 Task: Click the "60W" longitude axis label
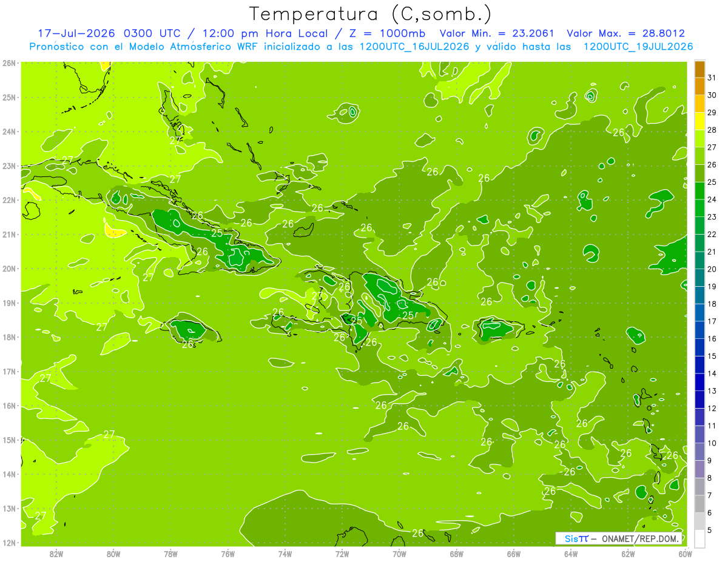[x=685, y=554]
